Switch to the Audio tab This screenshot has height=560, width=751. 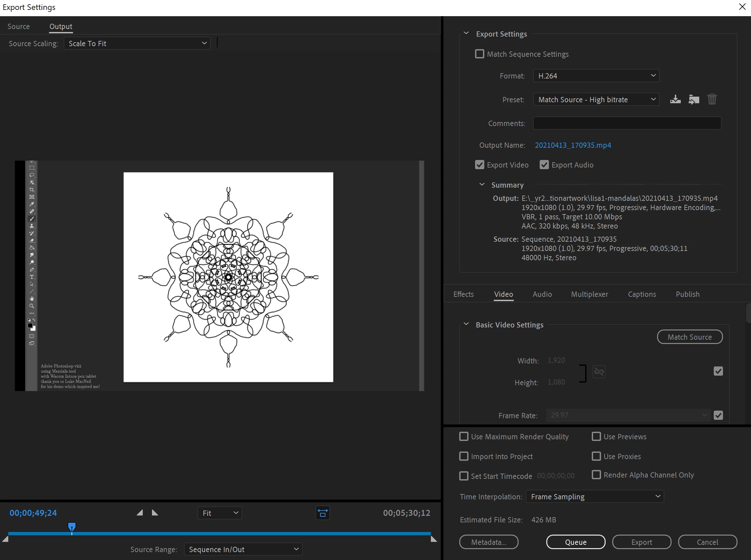(x=542, y=294)
